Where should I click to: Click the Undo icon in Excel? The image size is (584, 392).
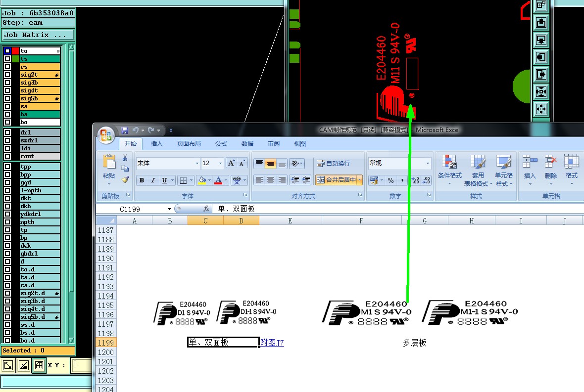pyautogui.click(x=136, y=130)
